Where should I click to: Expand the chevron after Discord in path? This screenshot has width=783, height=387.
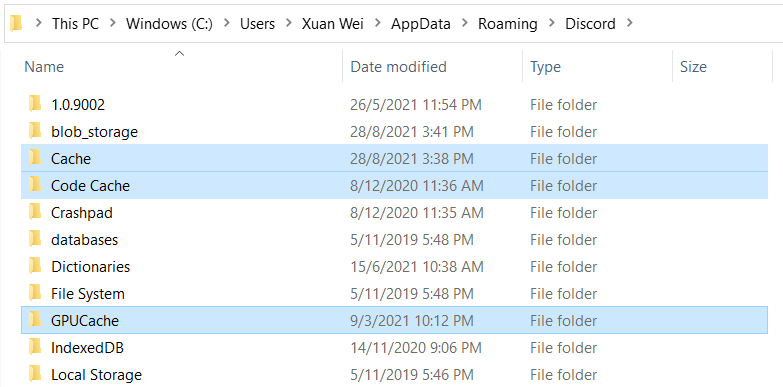629,23
